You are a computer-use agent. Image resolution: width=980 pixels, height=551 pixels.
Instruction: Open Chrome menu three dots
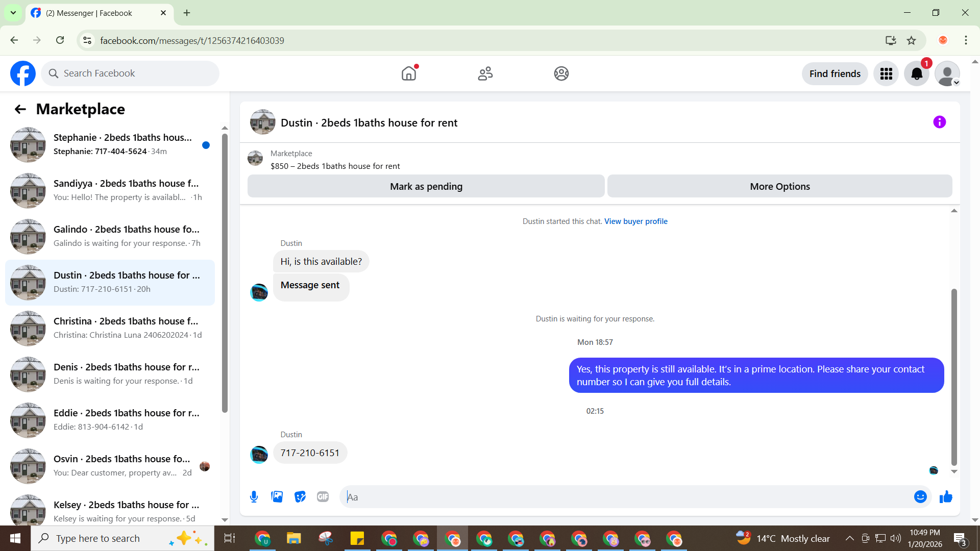(x=966, y=40)
